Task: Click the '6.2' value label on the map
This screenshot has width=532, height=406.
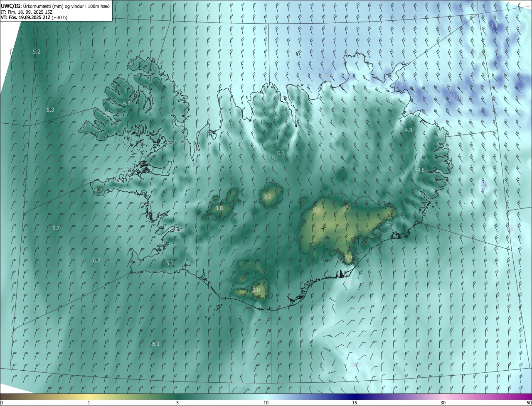Action: pos(96,260)
